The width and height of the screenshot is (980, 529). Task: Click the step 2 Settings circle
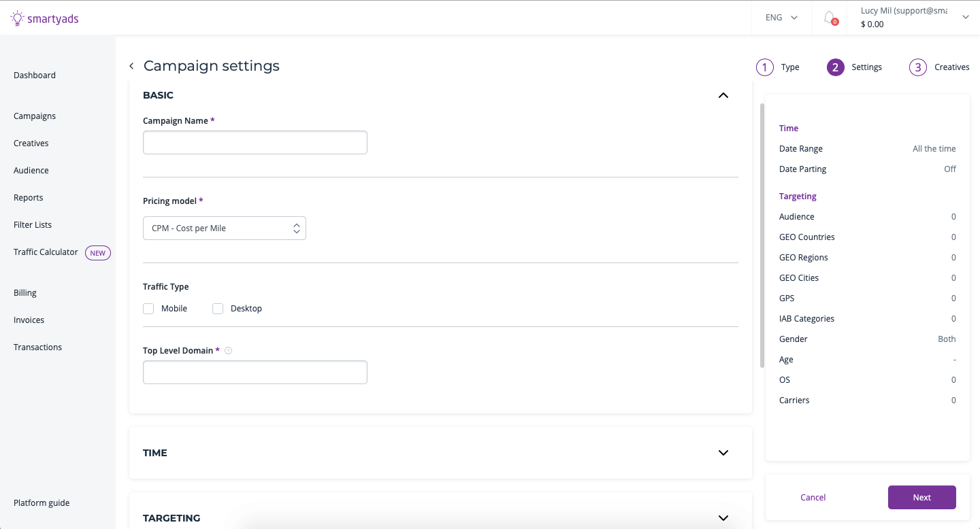836,67
